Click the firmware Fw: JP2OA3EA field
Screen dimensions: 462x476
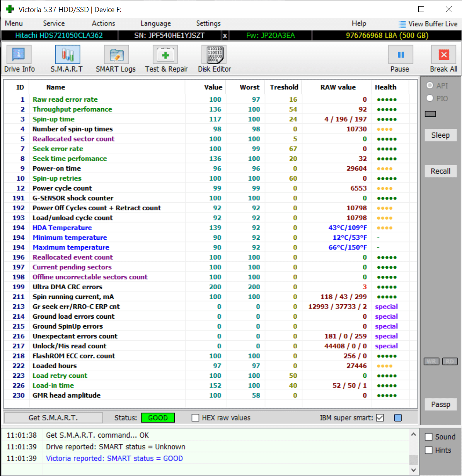pos(270,36)
